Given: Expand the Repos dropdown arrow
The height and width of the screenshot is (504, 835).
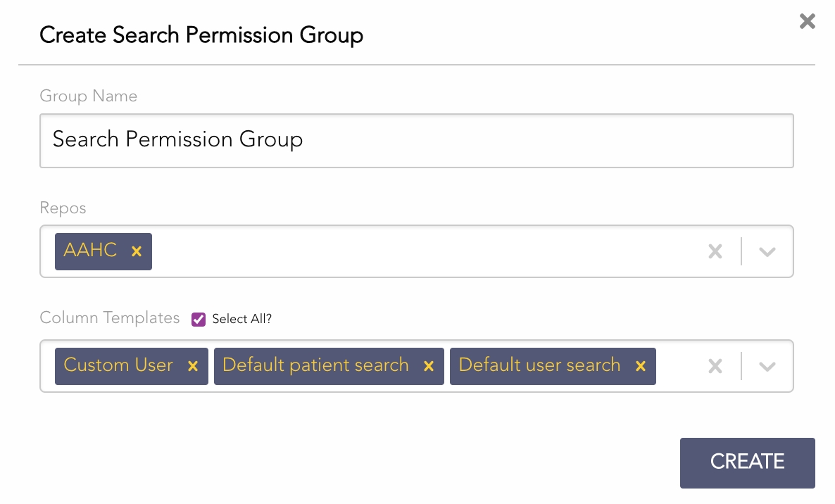Looking at the screenshot, I should (767, 251).
